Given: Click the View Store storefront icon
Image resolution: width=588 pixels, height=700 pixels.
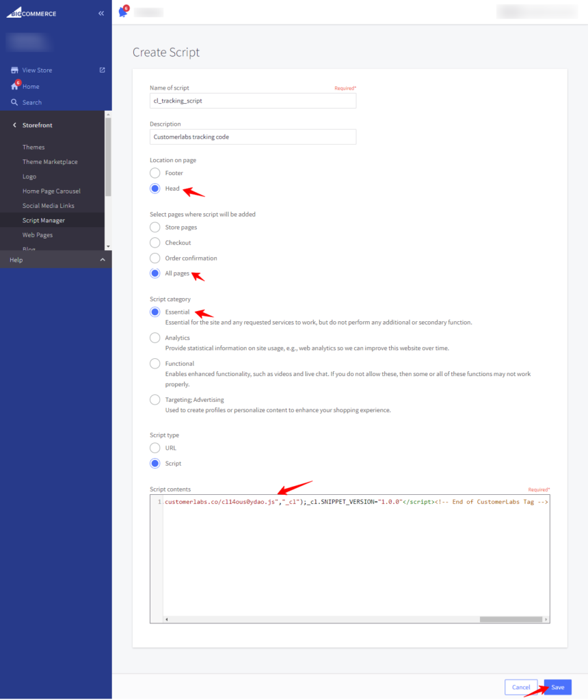Looking at the screenshot, I should [x=14, y=70].
